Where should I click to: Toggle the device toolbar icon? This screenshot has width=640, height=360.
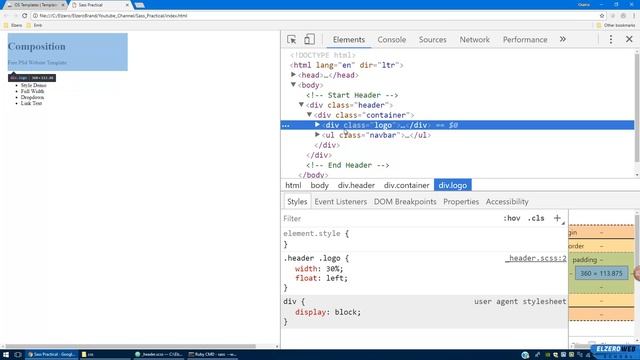(309, 40)
